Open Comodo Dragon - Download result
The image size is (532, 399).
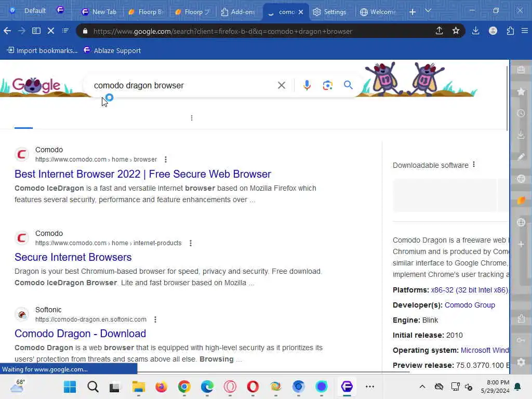pyautogui.click(x=80, y=334)
